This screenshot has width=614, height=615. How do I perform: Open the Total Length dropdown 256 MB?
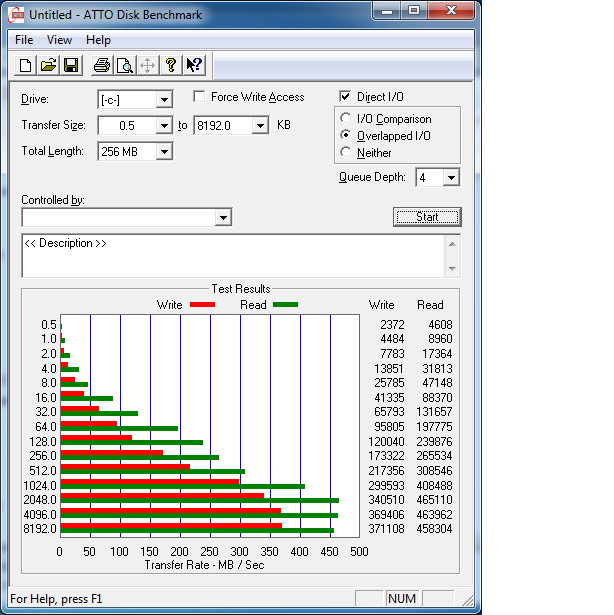[164, 152]
